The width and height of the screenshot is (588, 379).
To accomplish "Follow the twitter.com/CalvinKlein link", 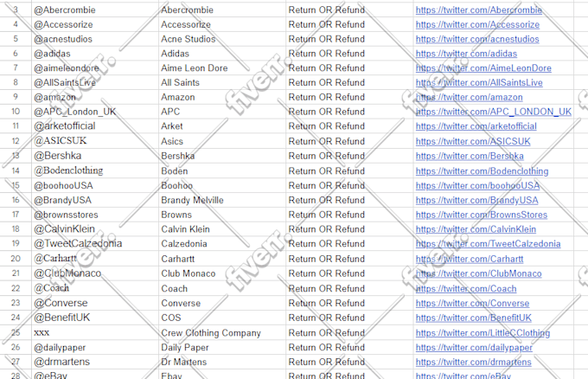I will (x=476, y=229).
